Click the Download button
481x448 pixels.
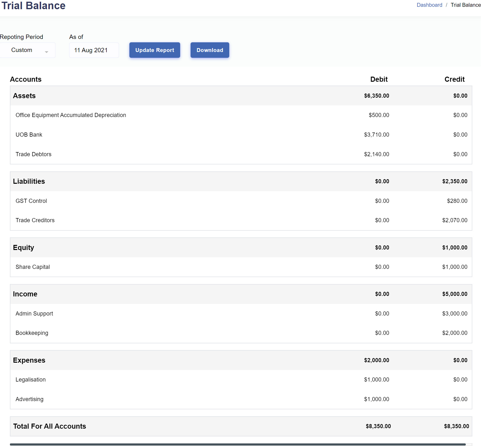click(209, 50)
